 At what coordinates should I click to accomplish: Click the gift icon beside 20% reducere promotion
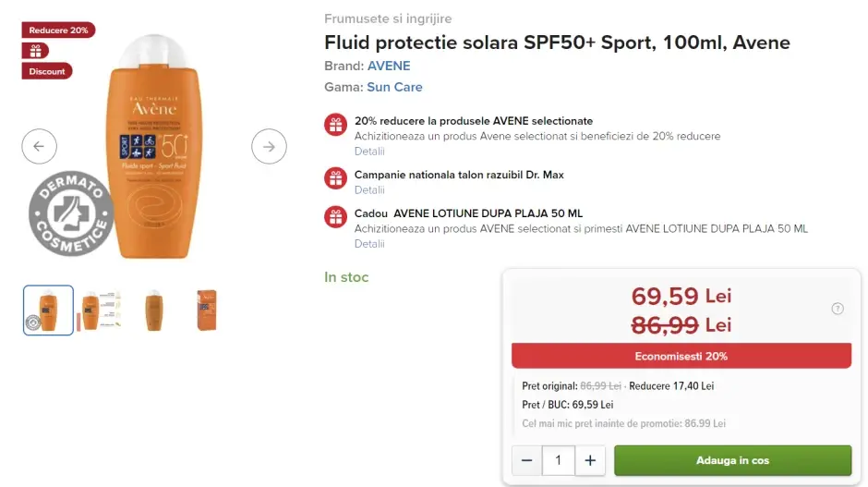coord(335,125)
